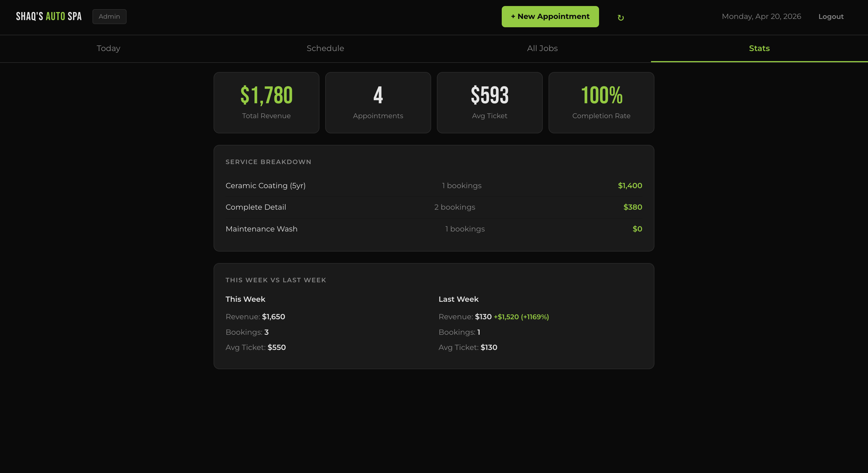
Task: Click the Complete Detail service name
Action: (256, 207)
